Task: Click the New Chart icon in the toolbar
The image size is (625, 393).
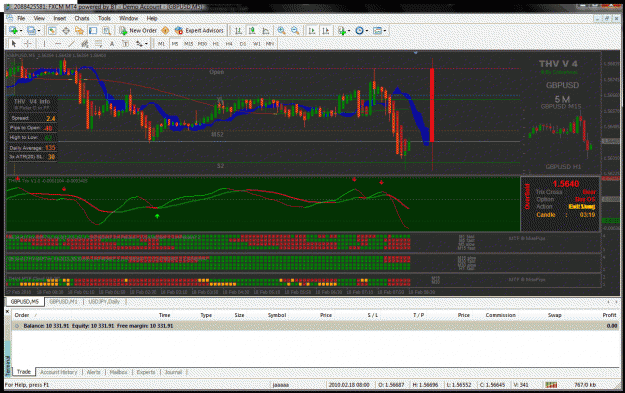Action: coord(13,31)
